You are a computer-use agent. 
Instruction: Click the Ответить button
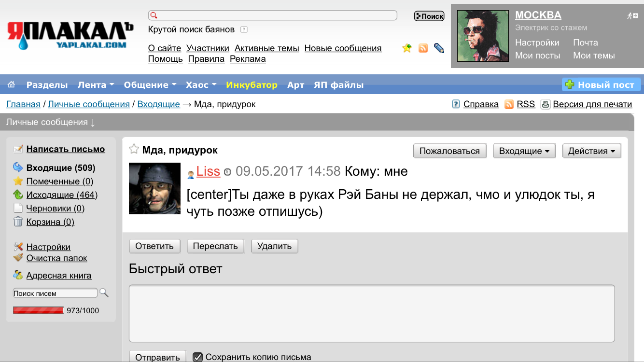(x=154, y=246)
